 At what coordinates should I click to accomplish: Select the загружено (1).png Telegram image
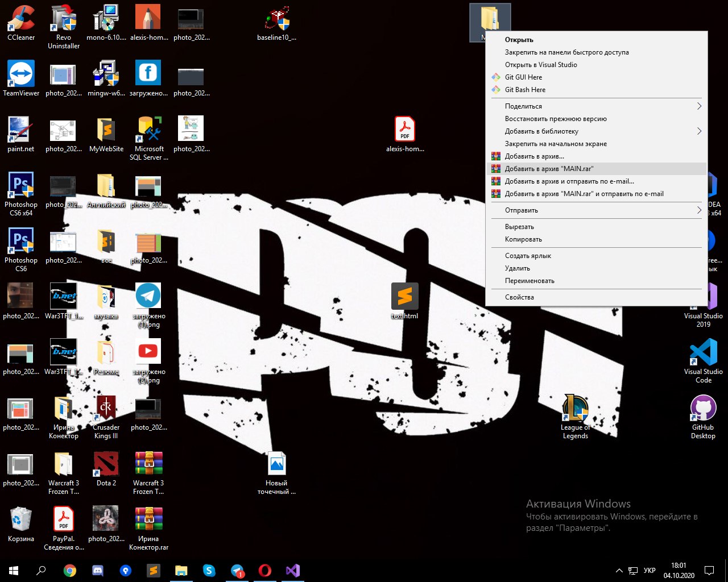(149, 305)
